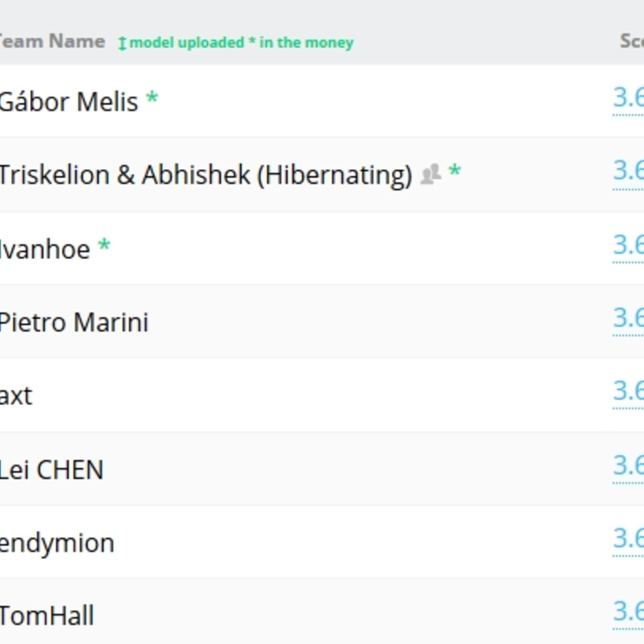The width and height of the screenshot is (644, 644).
Task: Open TomHall's team entry
Action: point(47,616)
